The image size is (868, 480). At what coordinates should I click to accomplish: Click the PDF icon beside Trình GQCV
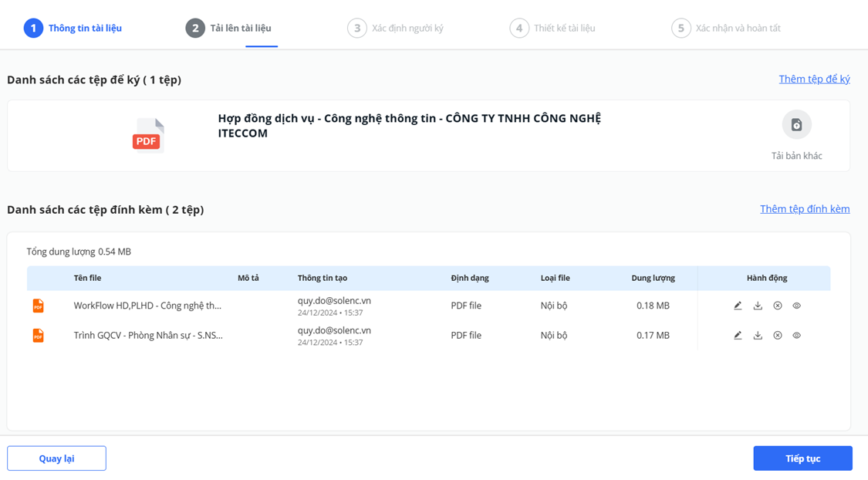click(38, 336)
